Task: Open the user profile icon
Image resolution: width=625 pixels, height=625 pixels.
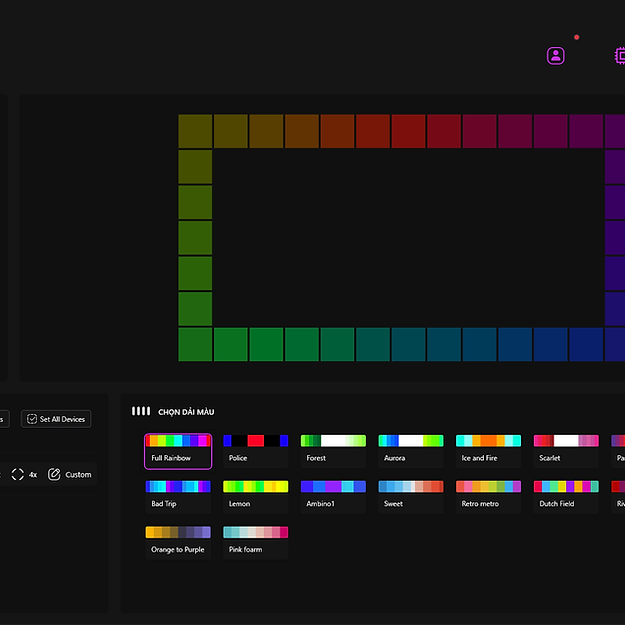Action: click(556, 56)
